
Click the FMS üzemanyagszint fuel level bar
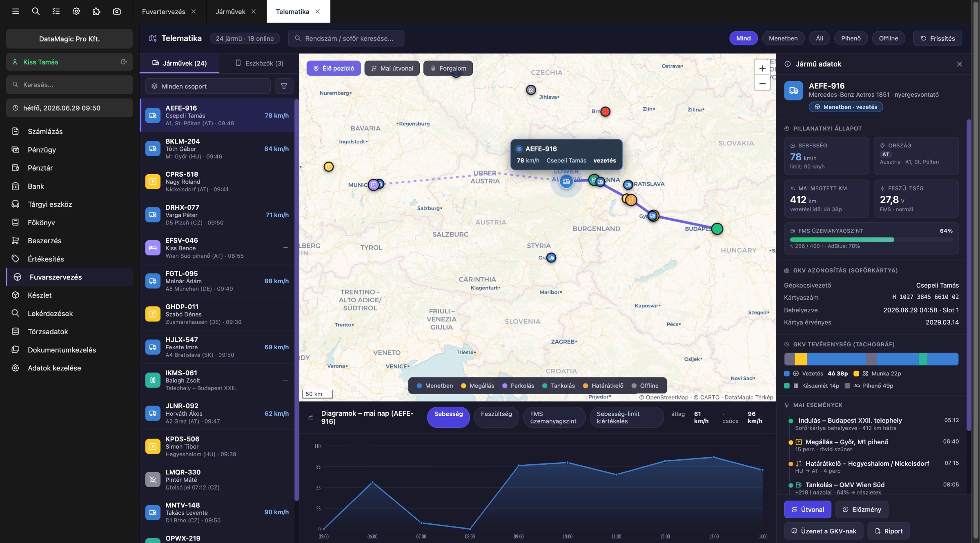coord(871,239)
